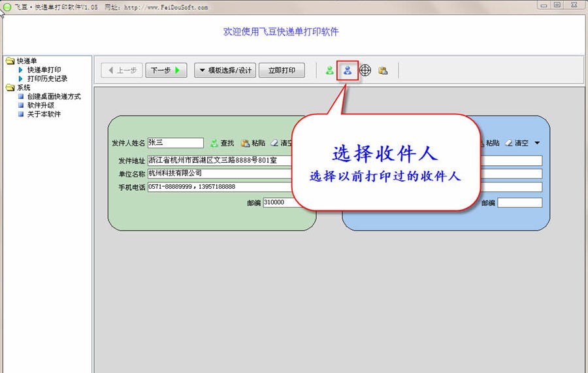Click the green select-sender person icon

(x=330, y=70)
